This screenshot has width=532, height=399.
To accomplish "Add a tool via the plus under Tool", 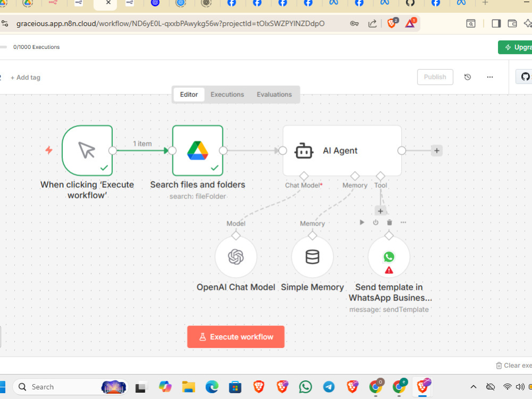I will pos(380,211).
